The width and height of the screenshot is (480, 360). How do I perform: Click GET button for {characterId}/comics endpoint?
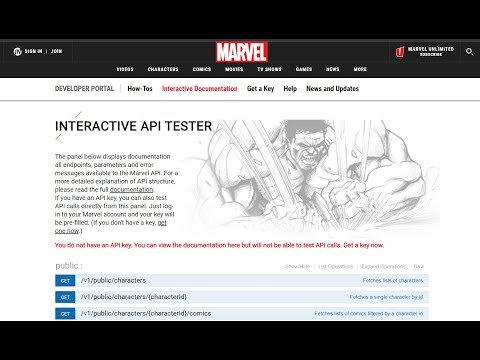pyautogui.click(x=65, y=314)
